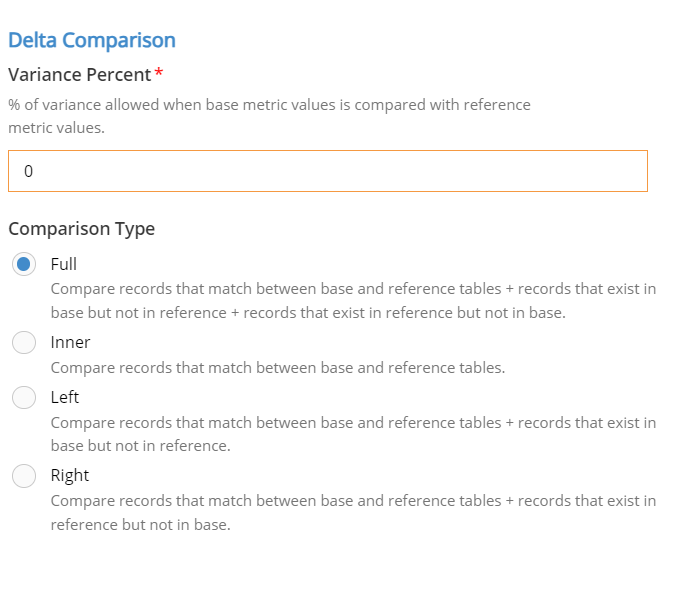Select the Full comparison type radio button
The width and height of the screenshot is (687, 612).
click(24, 264)
